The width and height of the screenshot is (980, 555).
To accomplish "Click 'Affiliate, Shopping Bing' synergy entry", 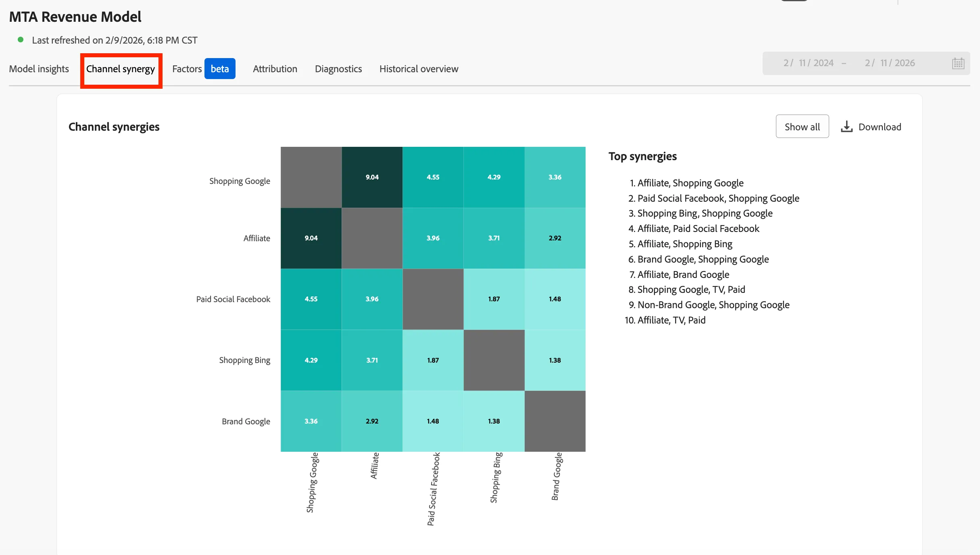I will [x=685, y=244].
